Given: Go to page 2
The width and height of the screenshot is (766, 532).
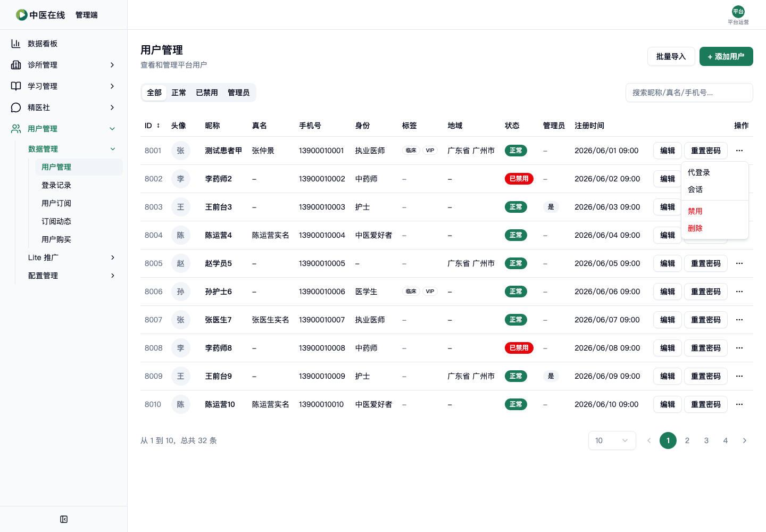Looking at the screenshot, I should click(687, 440).
